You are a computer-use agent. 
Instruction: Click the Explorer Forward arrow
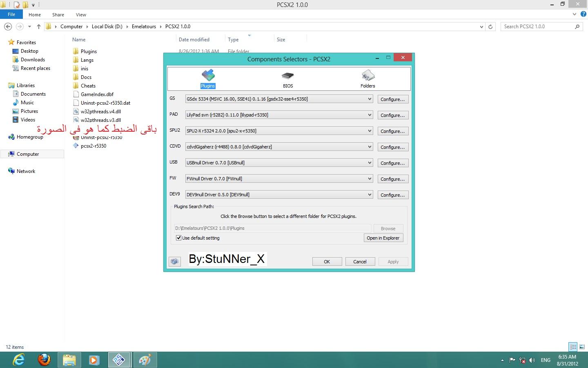(19, 27)
